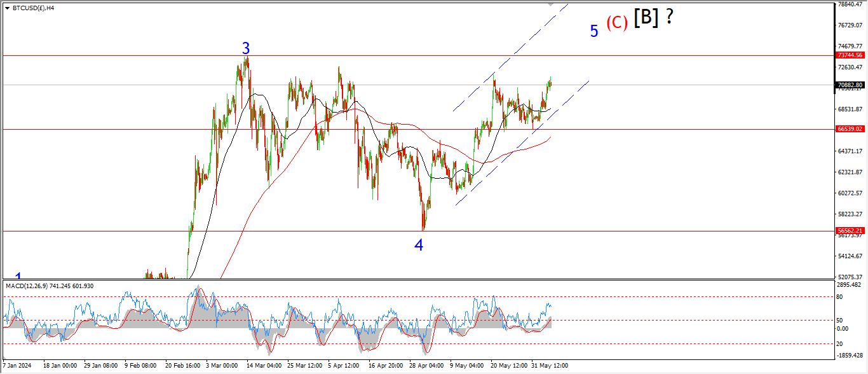Viewport: 868px width, 374px height.
Task: Select the blue wave label 4
Action: tap(419, 245)
